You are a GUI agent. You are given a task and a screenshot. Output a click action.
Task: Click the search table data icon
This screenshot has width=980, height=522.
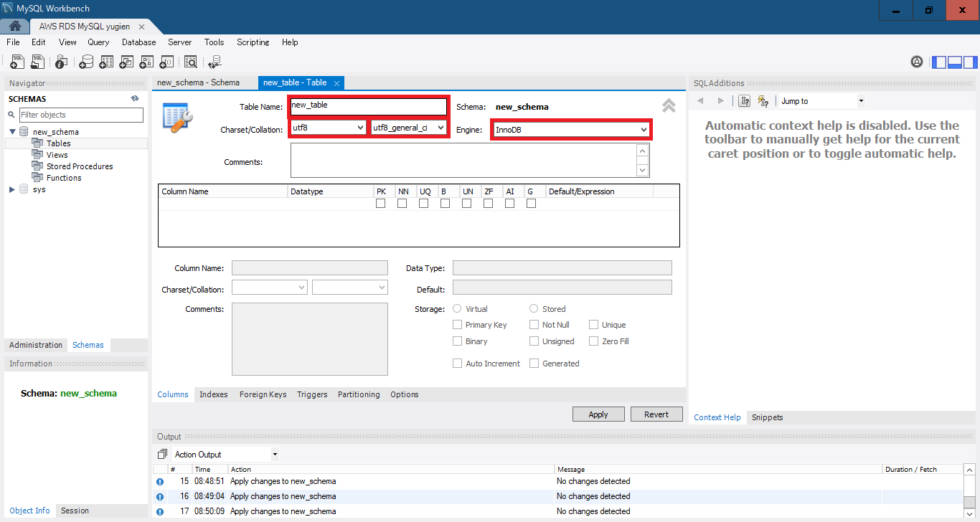coord(191,62)
